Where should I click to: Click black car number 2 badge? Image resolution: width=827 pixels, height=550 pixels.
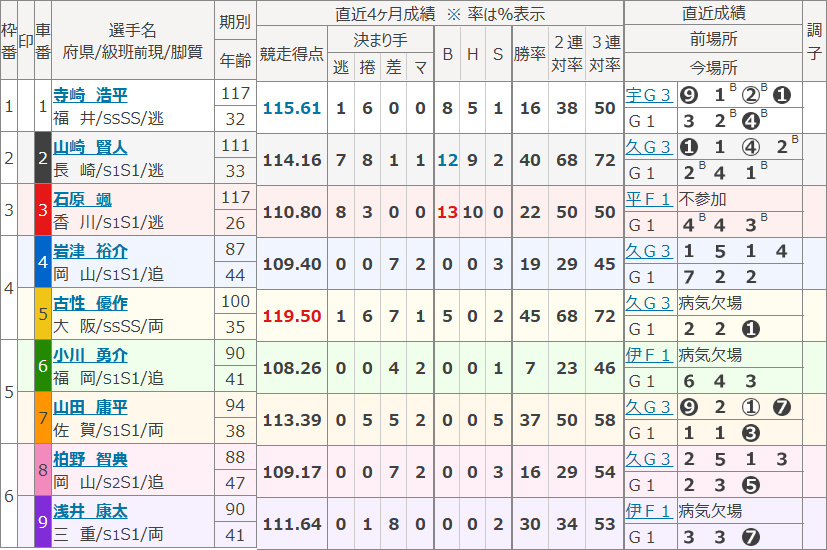click(x=43, y=158)
